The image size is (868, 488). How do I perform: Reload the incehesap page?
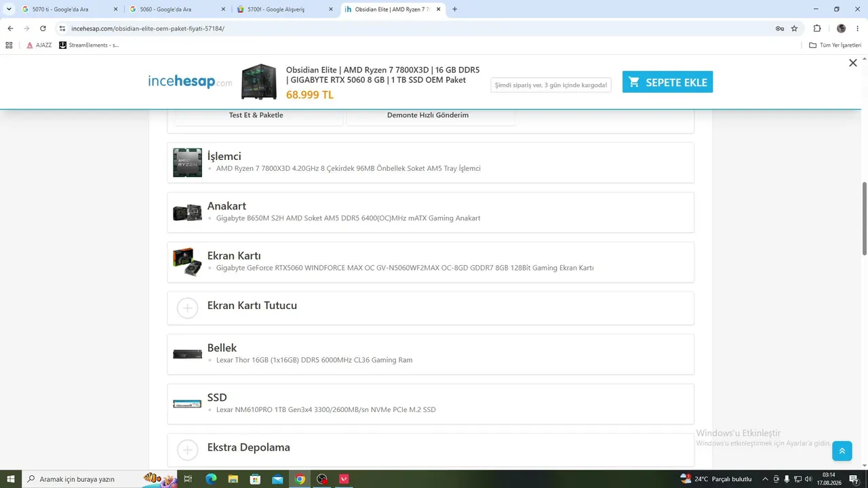(43, 28)
